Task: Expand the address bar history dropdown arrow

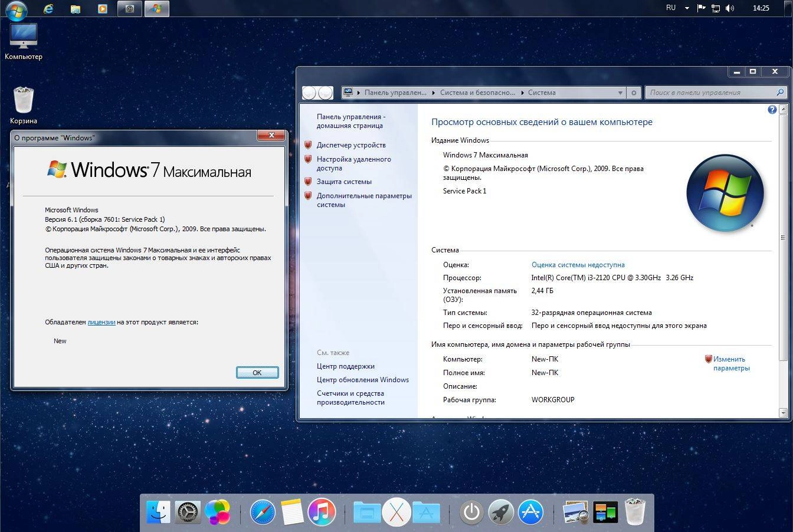Action: click(620, 93)
